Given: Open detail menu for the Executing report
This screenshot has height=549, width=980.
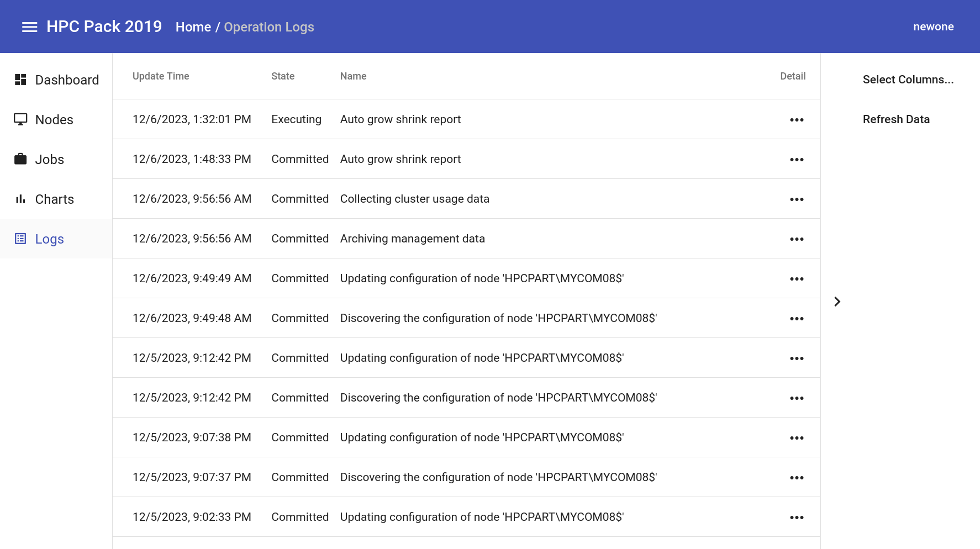Looking at the screenshot, I should point(797,119).
